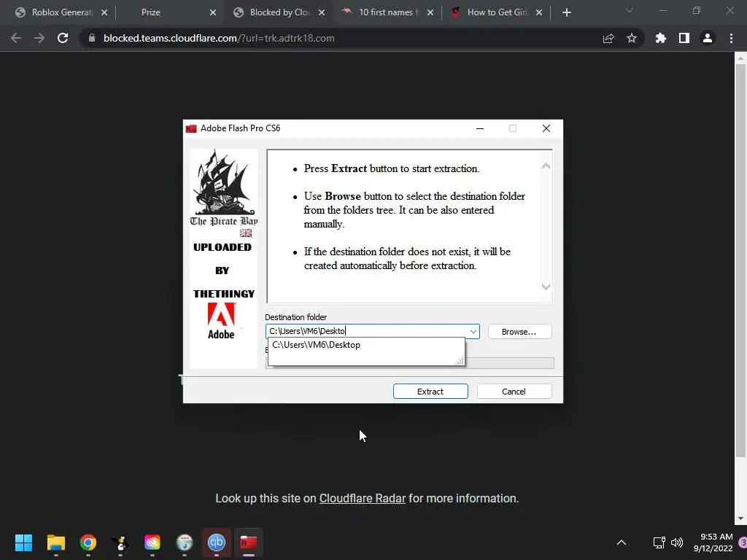The height and width of the screenshot is (560, 747).
Task: Open a new browser tab
Action: 566,12
